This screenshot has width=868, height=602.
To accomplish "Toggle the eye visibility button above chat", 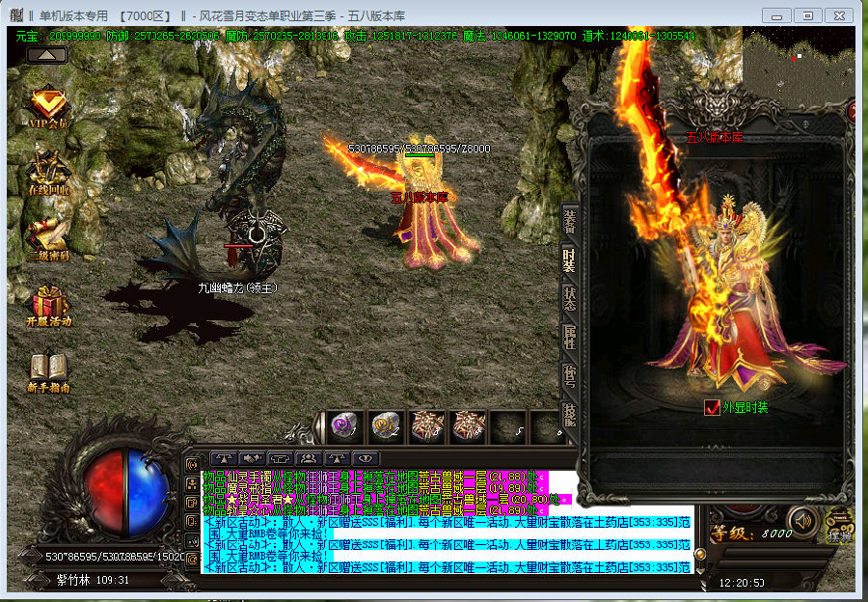I will (x=365, y=458).
